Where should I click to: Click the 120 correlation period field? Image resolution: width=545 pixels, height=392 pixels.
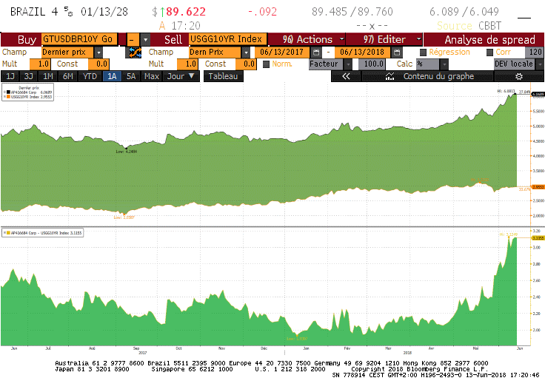pos(534,53)
